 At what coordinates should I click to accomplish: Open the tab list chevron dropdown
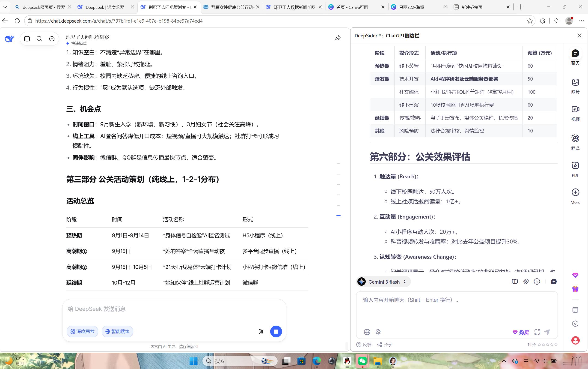[x=5, y=7]
